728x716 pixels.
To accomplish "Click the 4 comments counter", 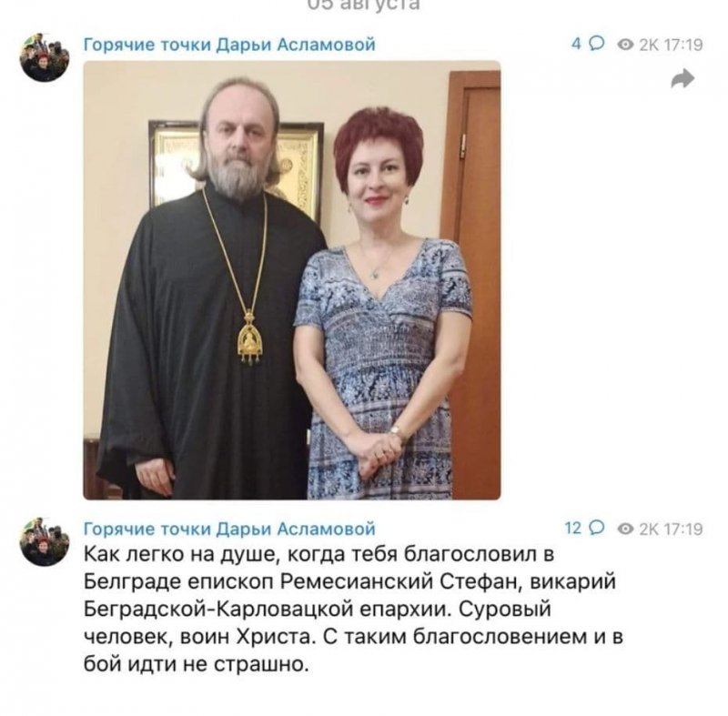I will [x=576, y=44].
